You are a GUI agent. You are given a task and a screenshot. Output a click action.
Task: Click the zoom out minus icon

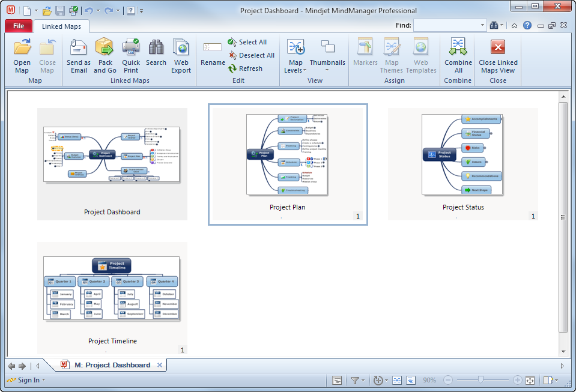click(x=448, y=380)
